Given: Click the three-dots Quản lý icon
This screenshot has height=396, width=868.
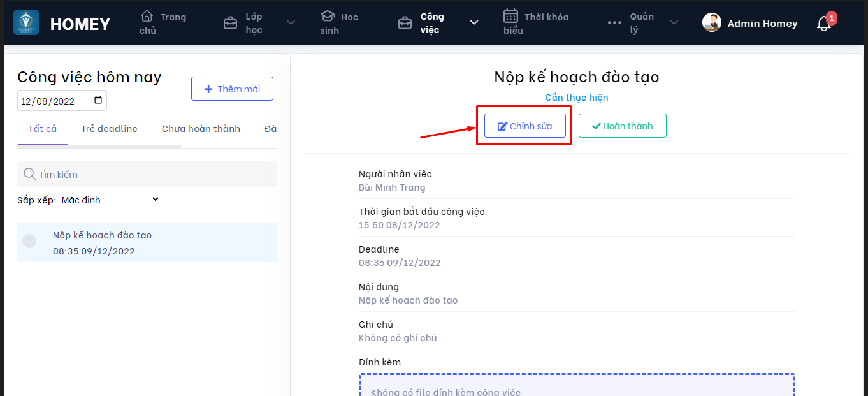Looking at the screenshot, I should click(x=614, y=23).
